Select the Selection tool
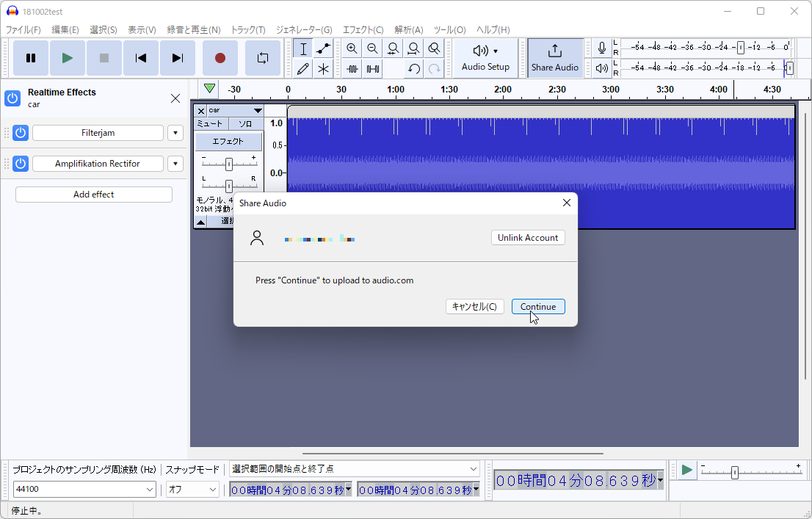This screenshot has width=812, height=519. 302,48
